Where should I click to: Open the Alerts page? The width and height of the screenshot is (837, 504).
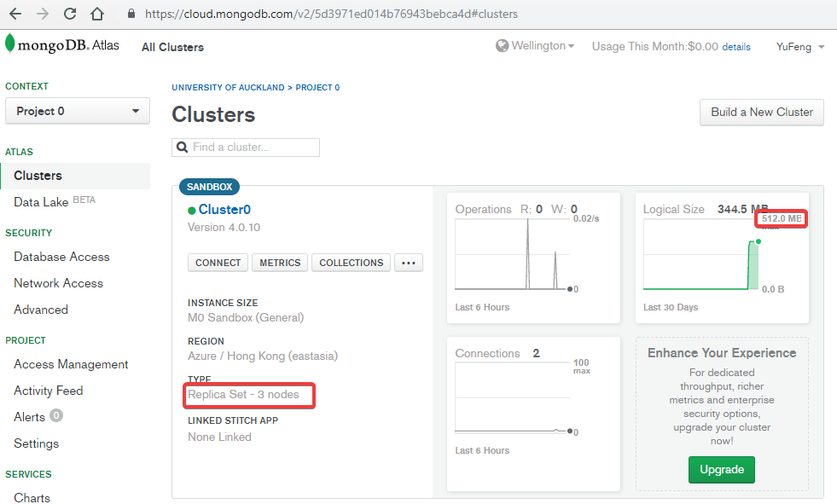coord(29,417)
